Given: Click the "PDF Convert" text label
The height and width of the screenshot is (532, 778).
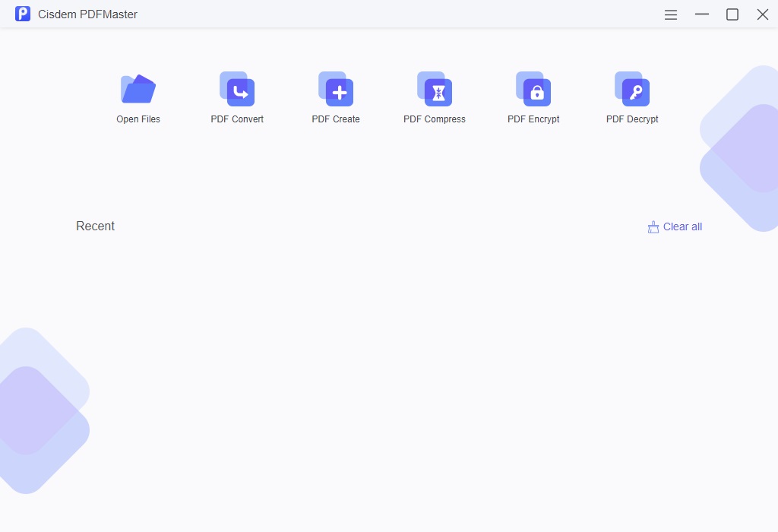Looking at the screenshot, I should (x=237, y=119).
